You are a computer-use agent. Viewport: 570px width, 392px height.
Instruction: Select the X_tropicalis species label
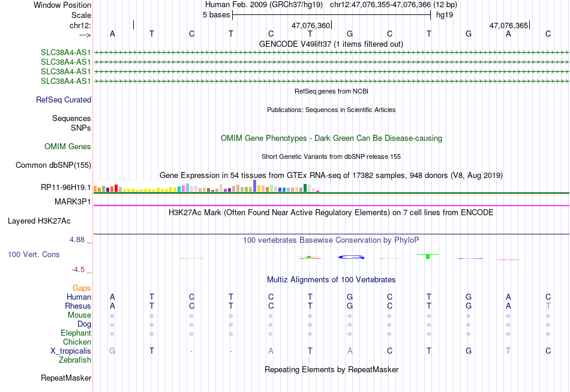pos(71,351)
